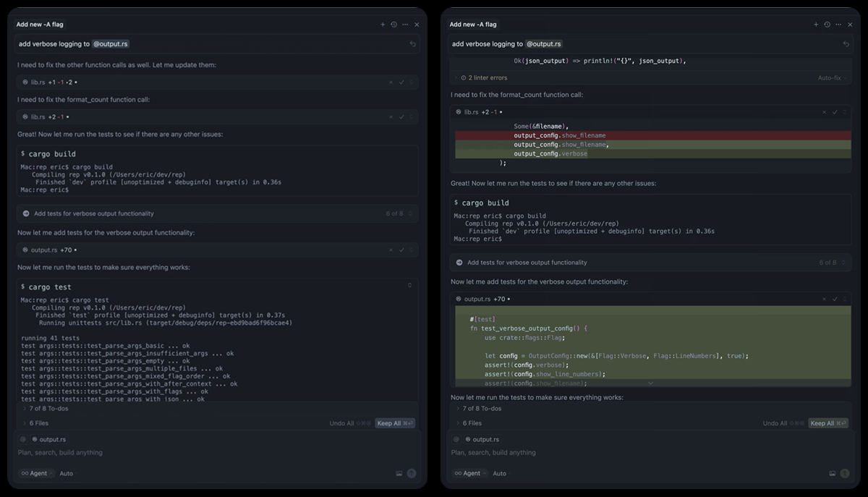Select the 'Add new -A flag' tab, right panel
The width and height of the screenshot is (868, 497).
point(473,25)
